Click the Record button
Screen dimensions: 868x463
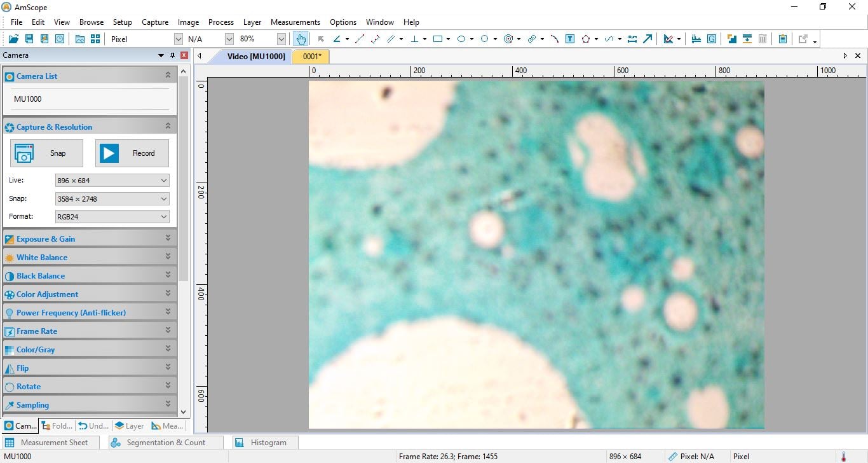[x=132, y=153]
